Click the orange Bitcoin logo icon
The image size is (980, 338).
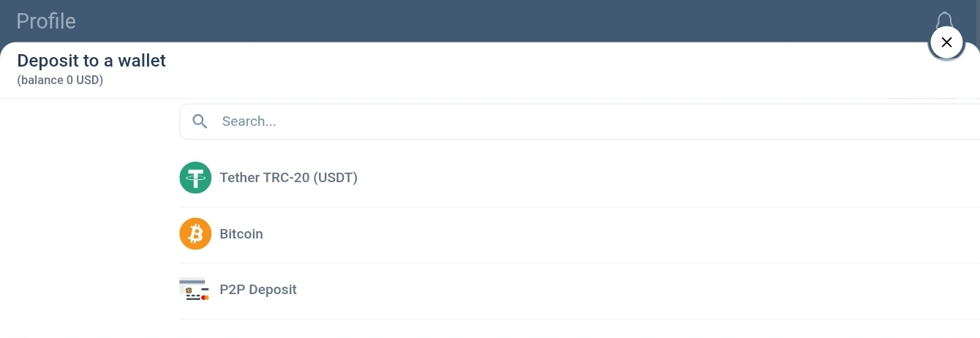point(195,234)
